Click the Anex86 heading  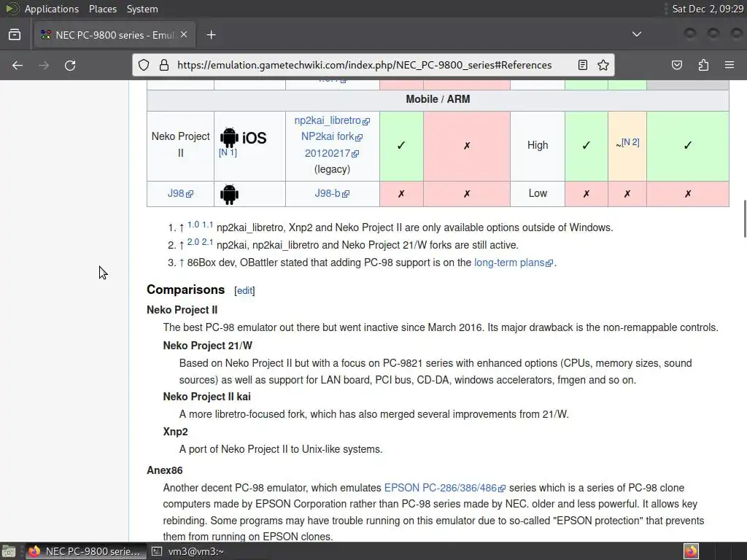pos(164,470)
